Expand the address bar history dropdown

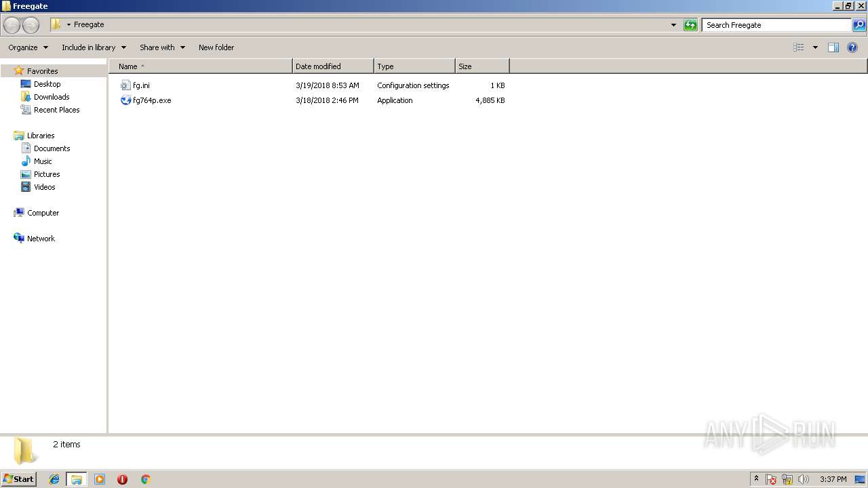pos(673,25)
